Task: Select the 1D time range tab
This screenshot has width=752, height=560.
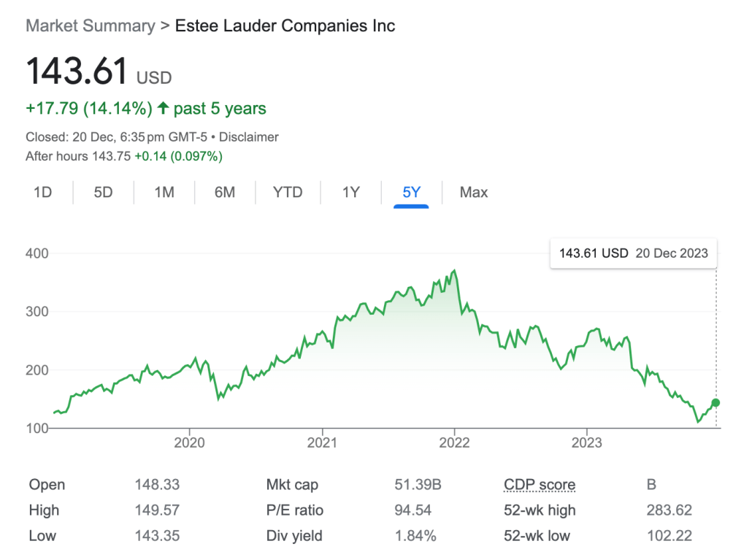Action: [42, 192]
